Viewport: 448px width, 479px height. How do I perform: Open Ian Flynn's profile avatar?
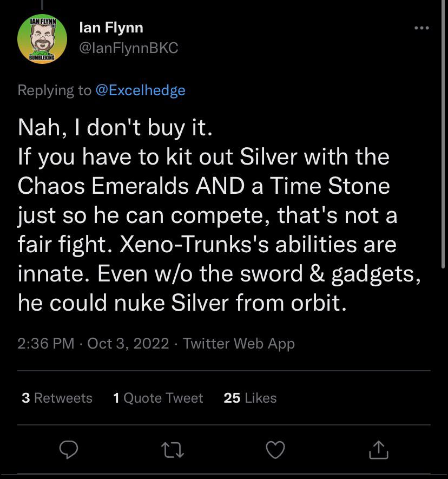coord(42,39)
